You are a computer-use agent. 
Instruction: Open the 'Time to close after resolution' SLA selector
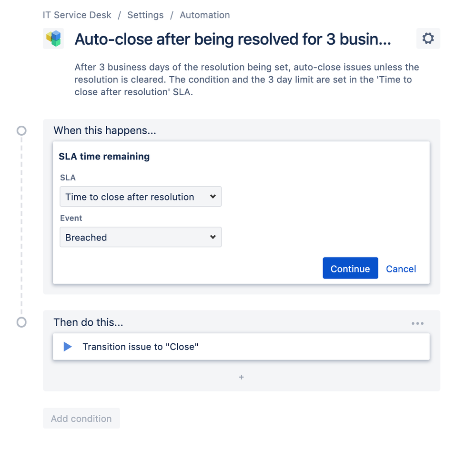(141, 196)
